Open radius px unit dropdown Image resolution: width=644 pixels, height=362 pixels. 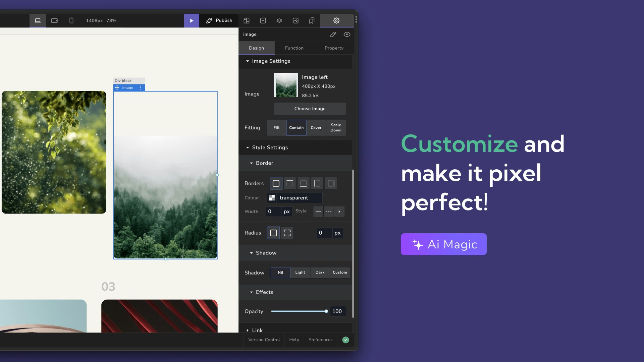[x=337, y=233]
